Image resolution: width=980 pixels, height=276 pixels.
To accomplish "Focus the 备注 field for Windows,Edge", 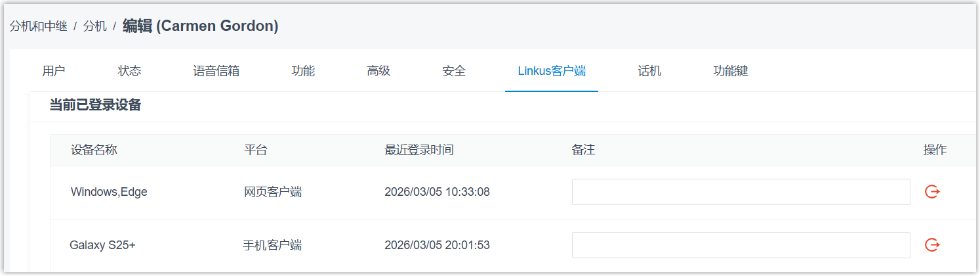I will tap(741, 192).
